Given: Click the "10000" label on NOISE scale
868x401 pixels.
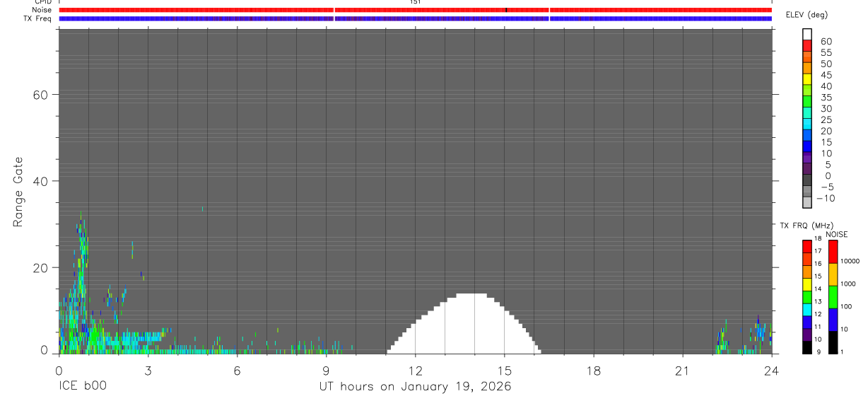Looking at the screenshot, I should coord(852,261).
